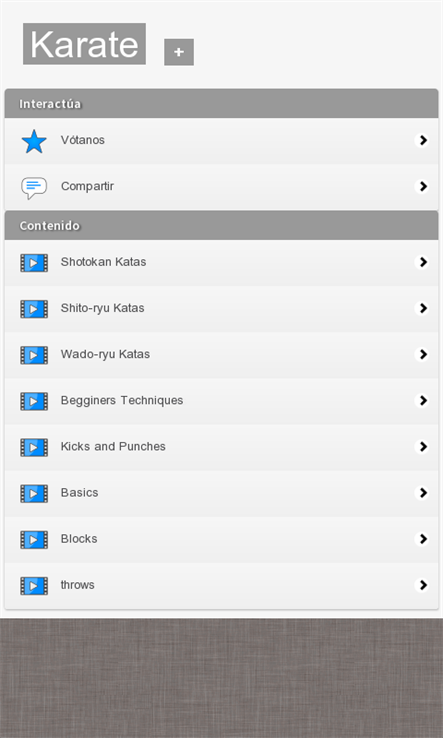The height and width of the screenshot is (738, 443).
Task: Click the video icon beside Wado-ryu Katas
Action: click(x=34, y=355)
